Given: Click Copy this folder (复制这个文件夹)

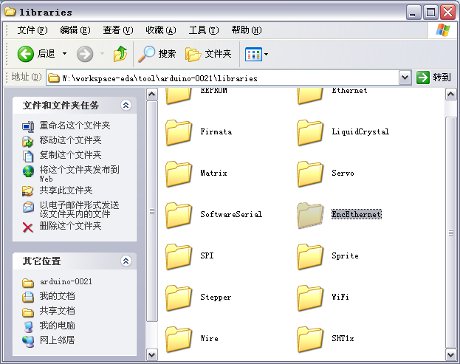Looking at the screenshot, I should point(70,155).
